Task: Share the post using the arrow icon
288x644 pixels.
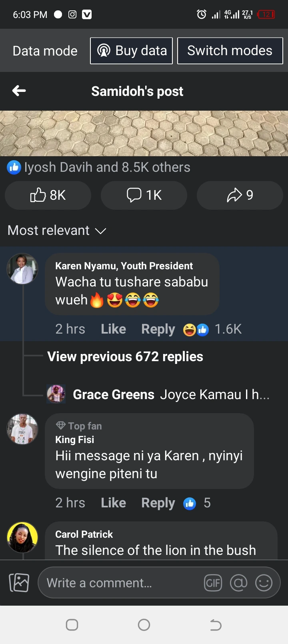Action: point(240,195)
